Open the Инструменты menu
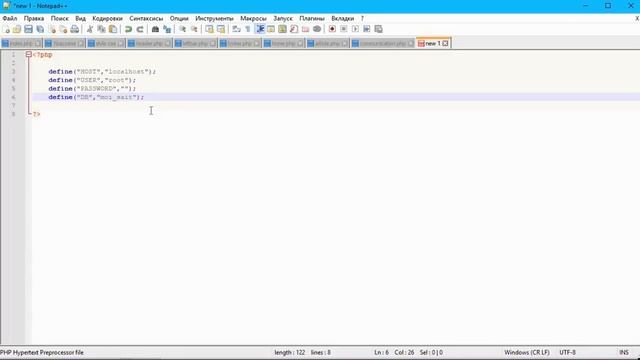Image resolution: width=640 pixels, height=360 pixels. coord(214,18)
